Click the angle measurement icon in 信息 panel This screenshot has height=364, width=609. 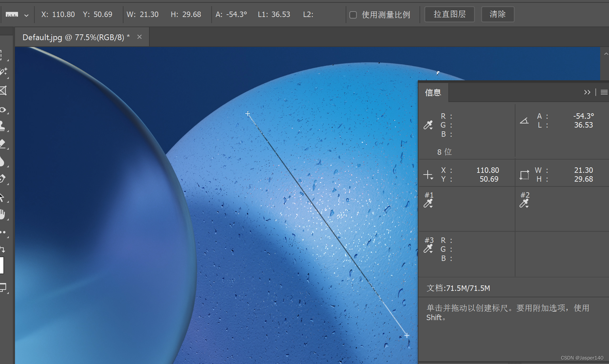[x=524, y=120]
